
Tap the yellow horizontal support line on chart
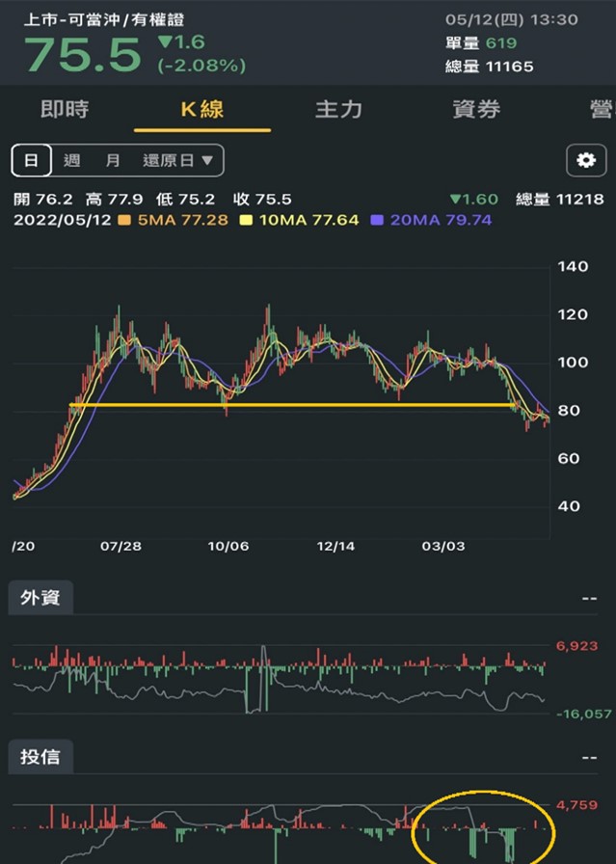289,405
